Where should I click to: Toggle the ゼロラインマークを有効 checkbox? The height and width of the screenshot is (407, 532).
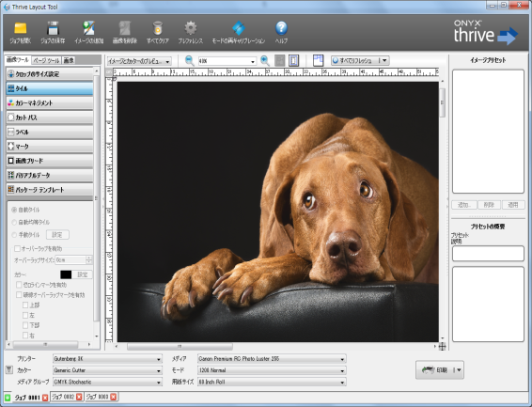19,285
